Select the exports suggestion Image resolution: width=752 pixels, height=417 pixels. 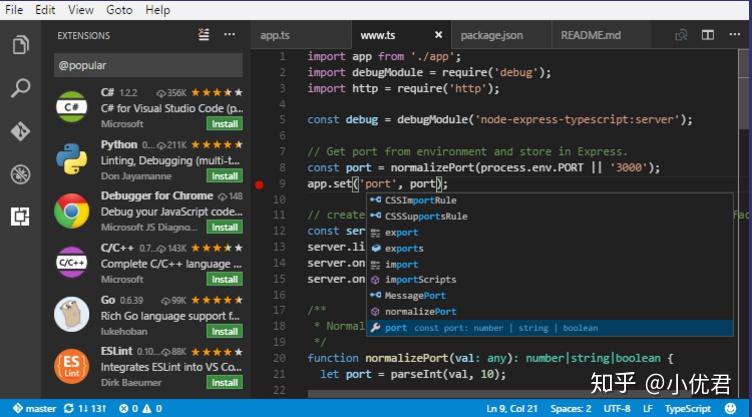point(550,248)
